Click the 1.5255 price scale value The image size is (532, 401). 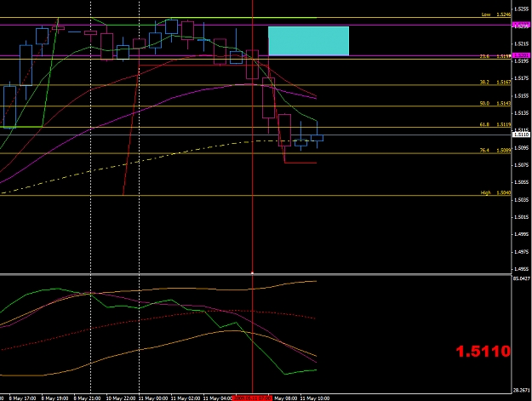(x=522, y=9)
